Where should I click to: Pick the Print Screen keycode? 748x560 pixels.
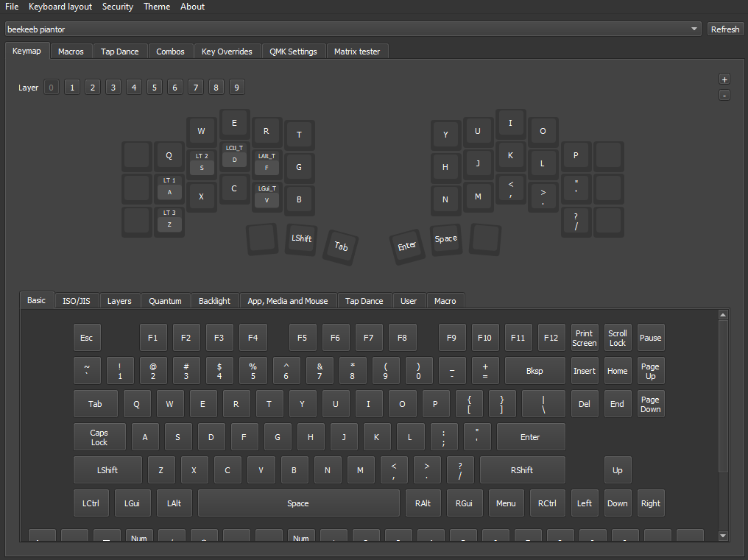pos(584,338)
